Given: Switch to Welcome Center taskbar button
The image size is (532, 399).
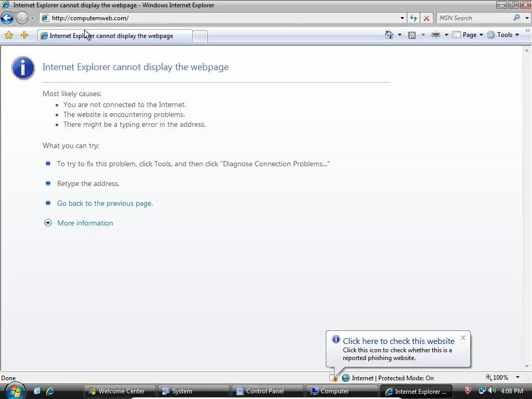Looking at the screenshot, I should [119, 391].
